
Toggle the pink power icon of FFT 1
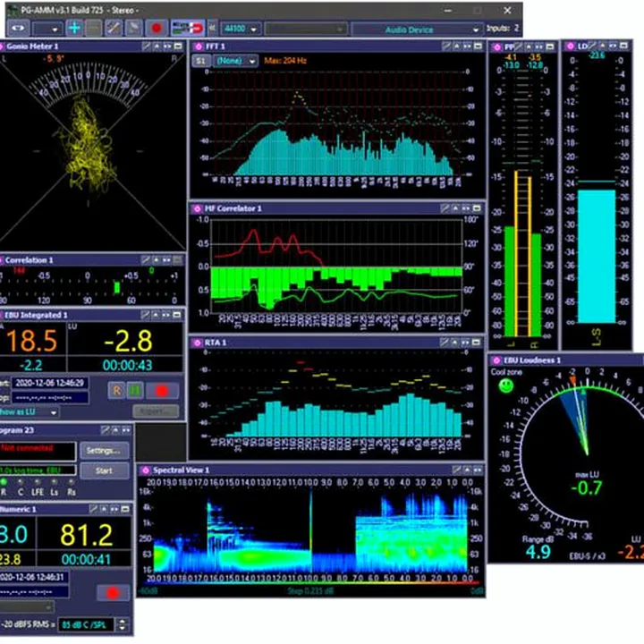coord(199,47)
